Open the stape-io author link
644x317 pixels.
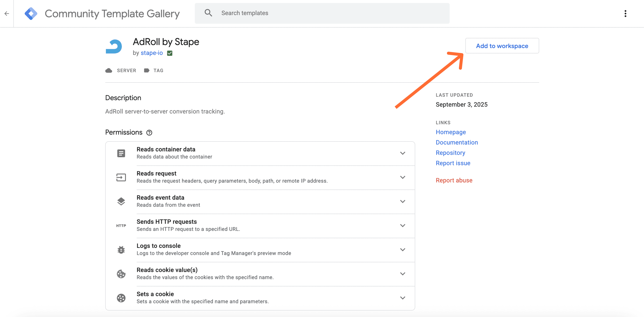152,53
